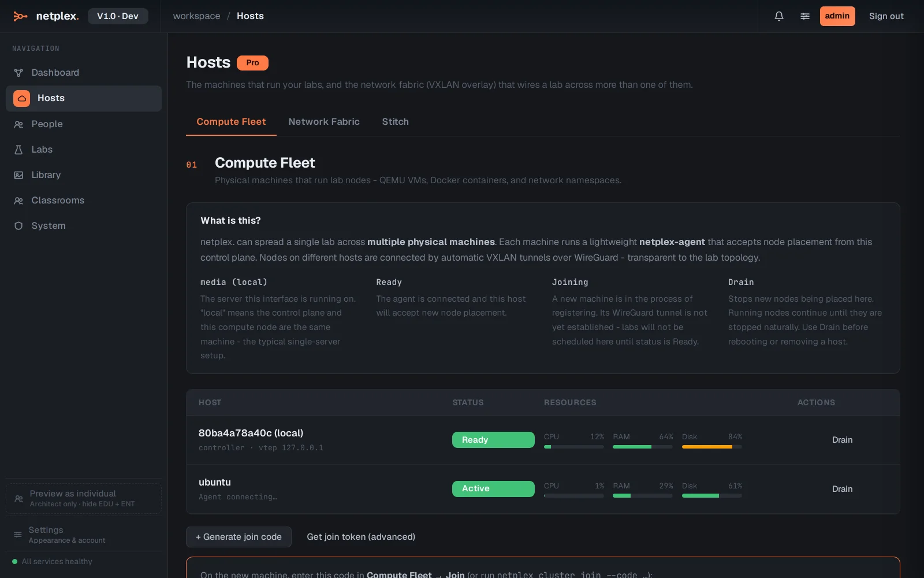Image resolution: width=924 pixels, height=578 pixels.
Task: Open Library via its image icon
Action: coord(18,175)
